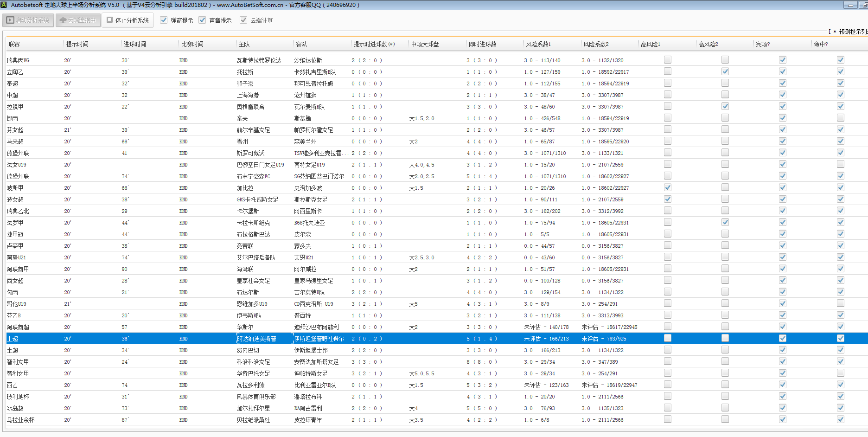Screen dimensions: 868x437
Task: Click the 云端连接中 cloud button
Action: pyautogui.click(x=78, y=20)
